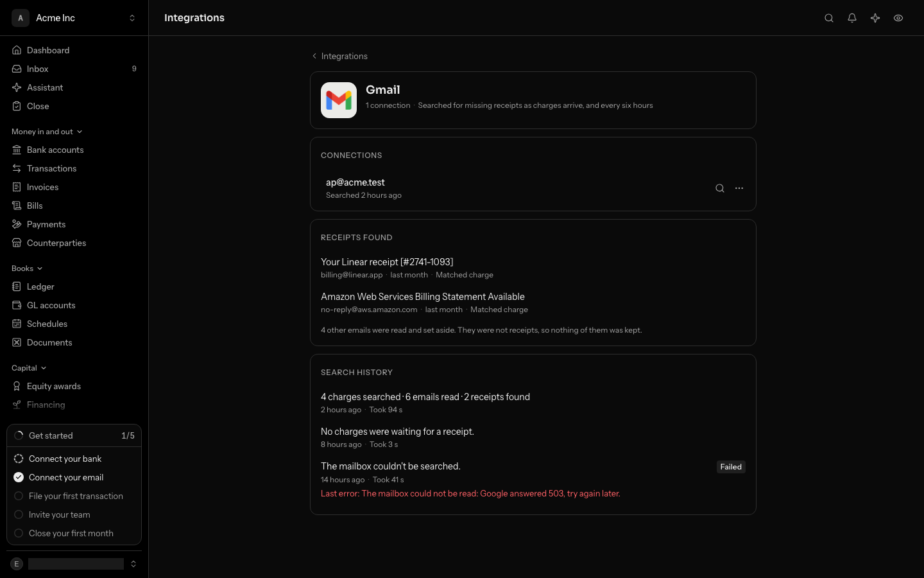Select the Connect your email step
The image size is (924, 578).
[x=74, y=477]
